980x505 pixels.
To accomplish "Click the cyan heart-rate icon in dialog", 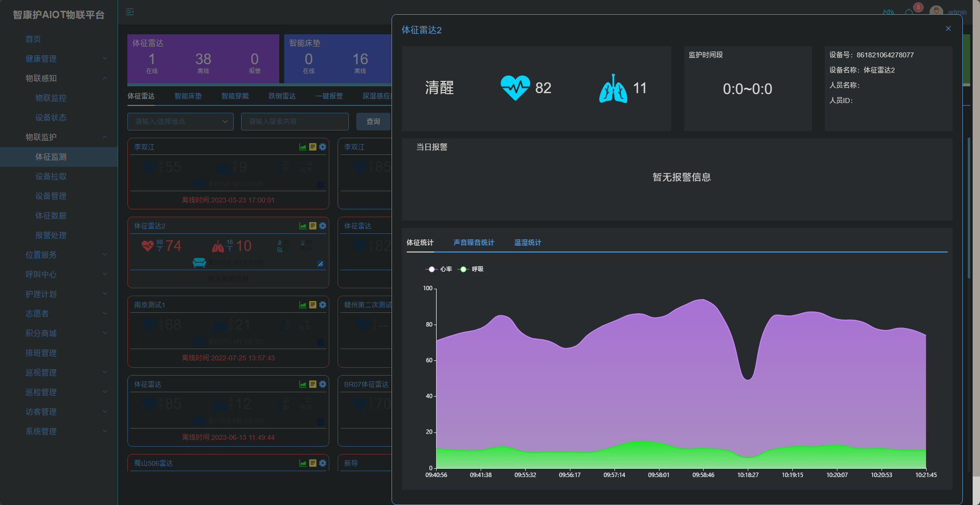I will coord(515,88).
